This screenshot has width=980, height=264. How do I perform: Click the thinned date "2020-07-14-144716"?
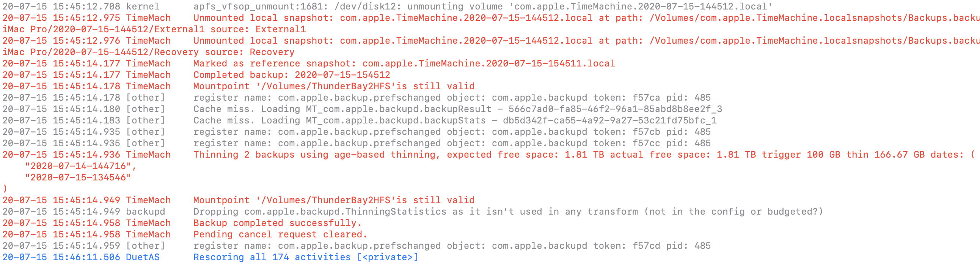[80, 166]
